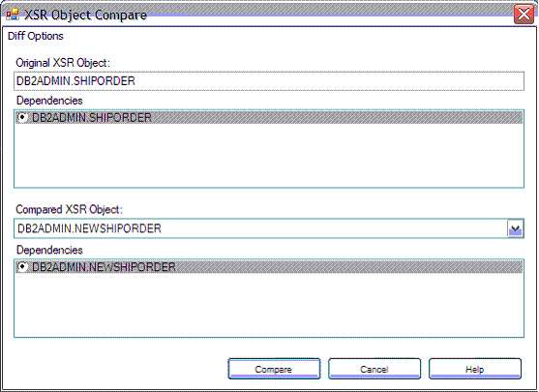
Task: Select the DB2ADMIN.SHIPORDER dependency radio button
Action: (22, 118)
